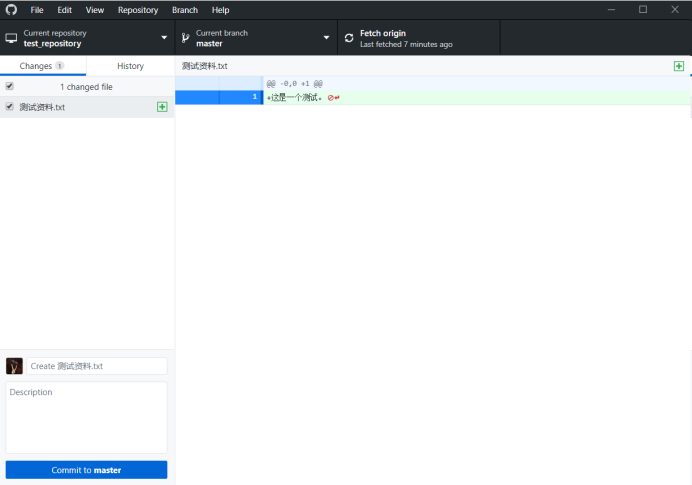Click the computer monitor icon beside Current repository
The width and height of the screenshot is (692, 485).
point(11,38)
